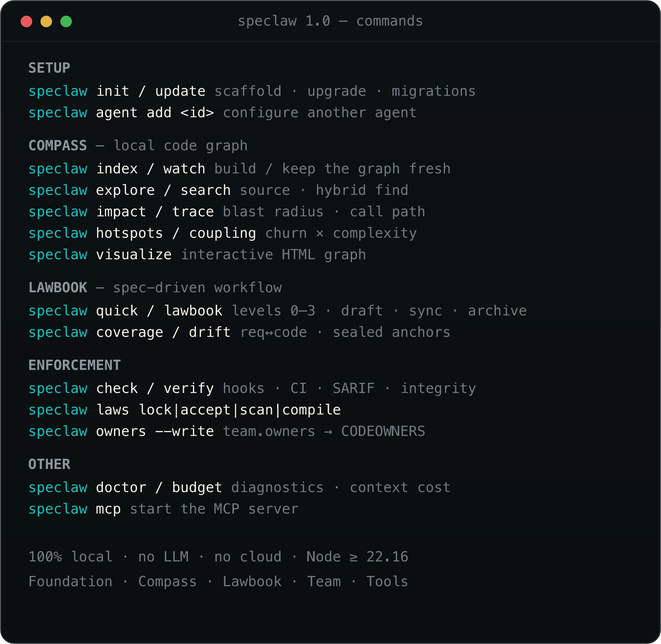Click the 'local code graph' subtitle
Screen dimensions: 661x644
click(181, 146)
